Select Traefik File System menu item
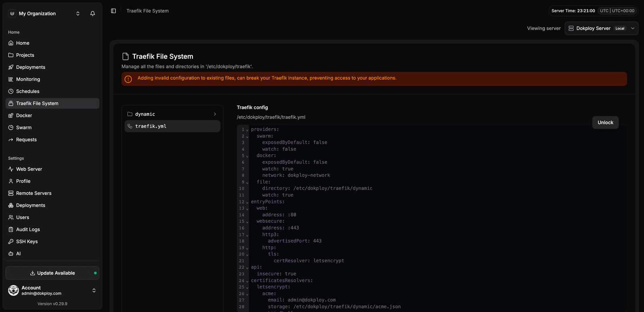The height and width of the screenshot is (312, 644). point(52,103)
